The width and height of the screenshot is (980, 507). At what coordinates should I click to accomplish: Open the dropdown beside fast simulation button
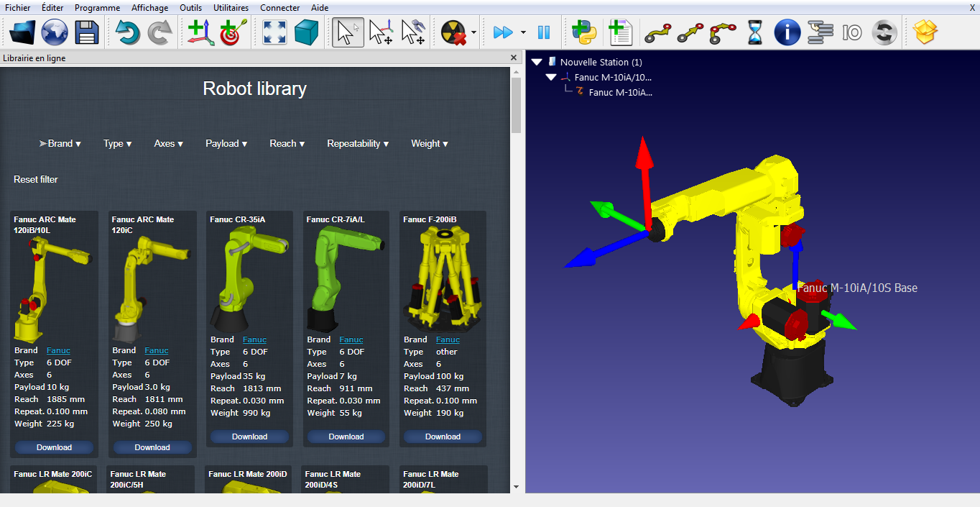click(523, 33)
